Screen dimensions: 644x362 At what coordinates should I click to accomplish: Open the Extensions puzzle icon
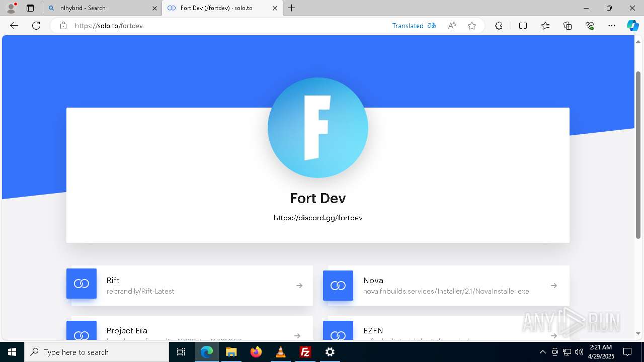[499, 26]
